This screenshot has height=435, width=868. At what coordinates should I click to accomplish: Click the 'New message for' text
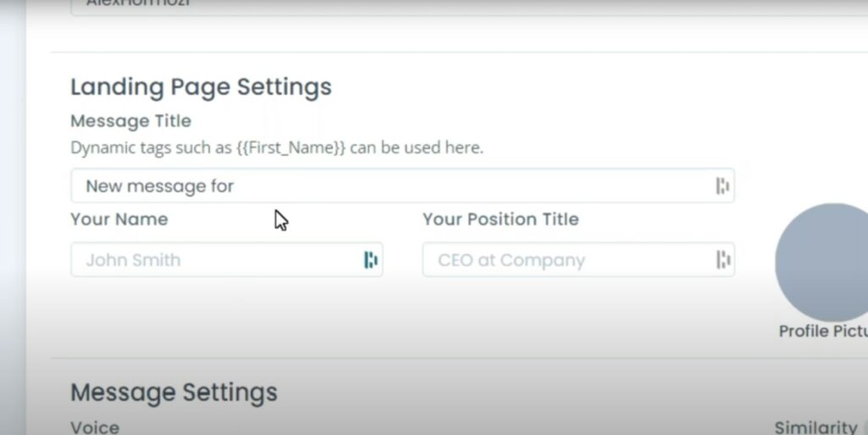[x=160, y=187]
